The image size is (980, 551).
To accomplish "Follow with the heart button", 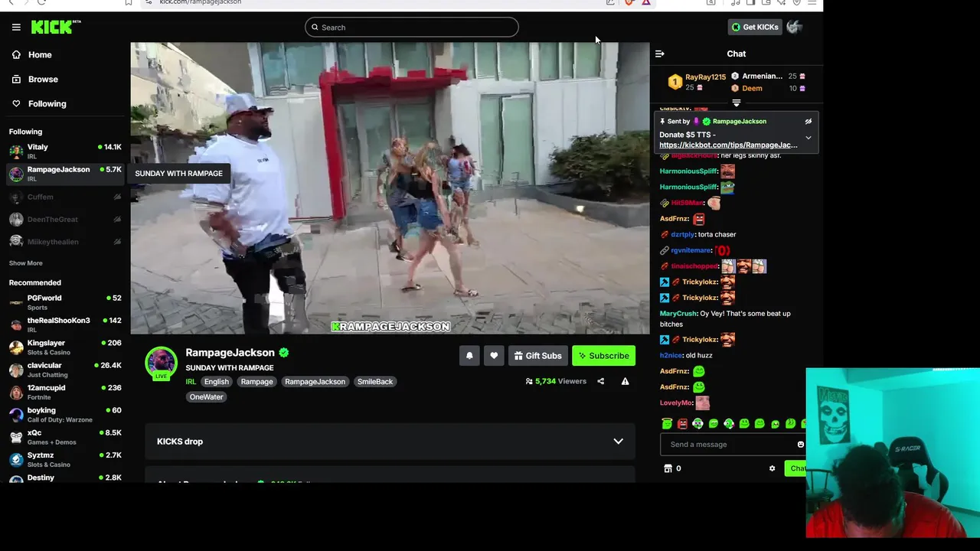I will coord(494,356).
